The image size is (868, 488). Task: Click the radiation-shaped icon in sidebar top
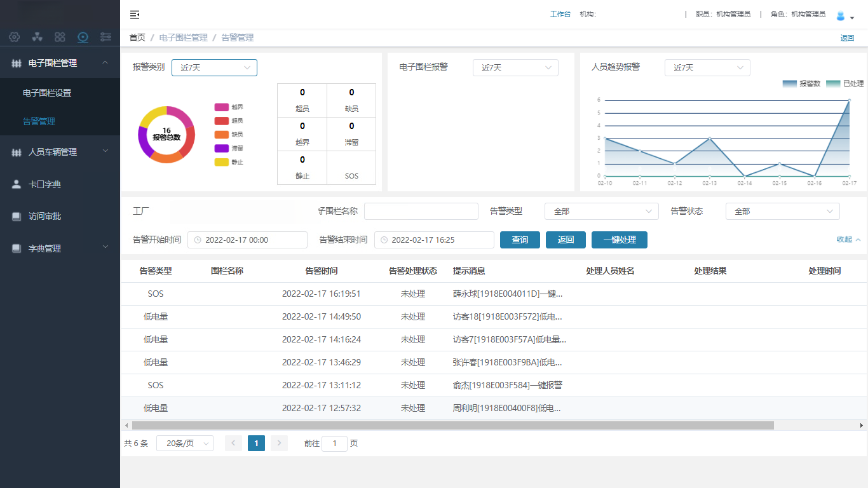click(37, 37)
